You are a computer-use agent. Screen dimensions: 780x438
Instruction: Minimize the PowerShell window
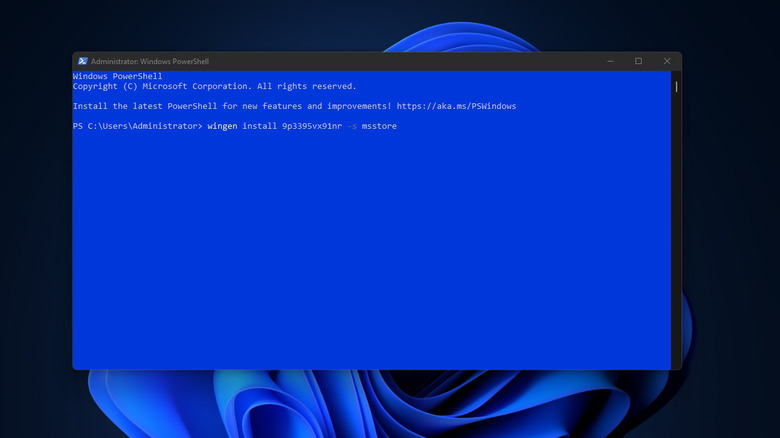tap(610, 61)
